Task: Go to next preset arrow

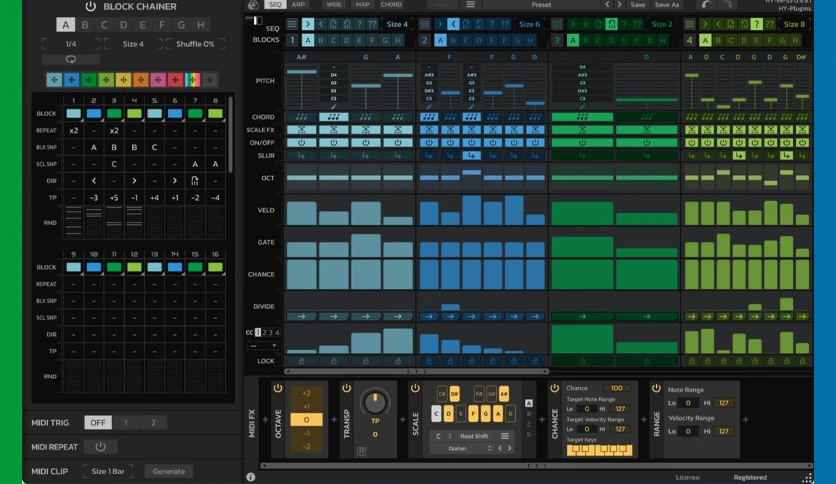Action: pos(619,4)
